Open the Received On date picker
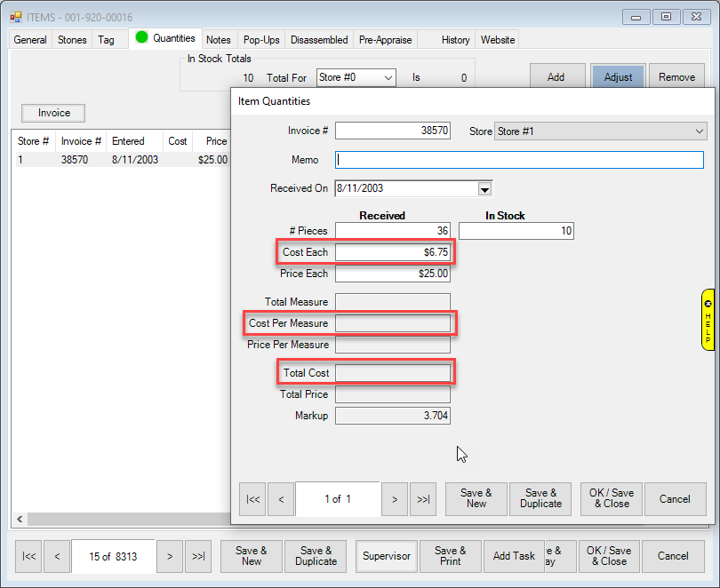 [484, 188]
